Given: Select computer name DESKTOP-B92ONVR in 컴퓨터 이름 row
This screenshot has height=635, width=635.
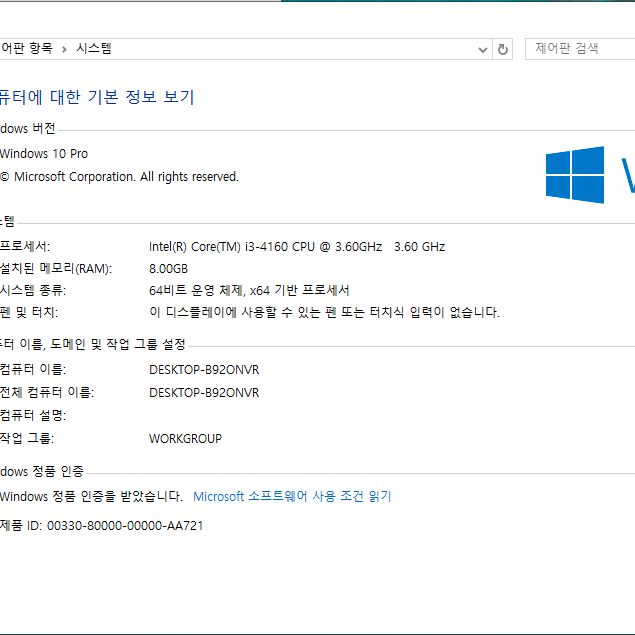Looking at the screenshot, I should pyautogui.click(x=204, y=370).
